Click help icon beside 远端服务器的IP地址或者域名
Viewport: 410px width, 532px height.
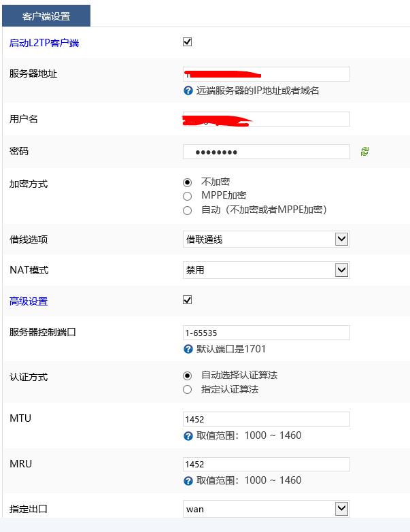[x=188, y=90]
